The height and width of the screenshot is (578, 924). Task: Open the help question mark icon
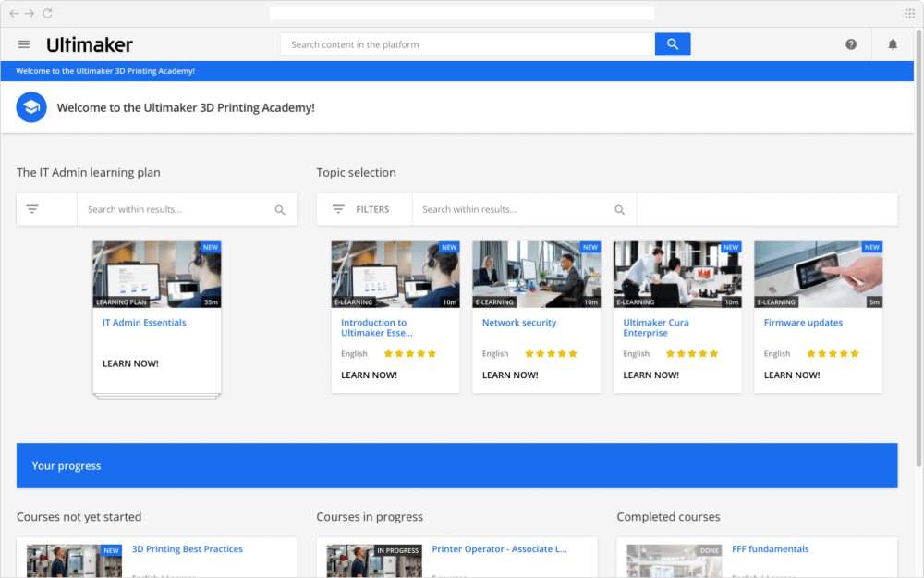click(850, 44)
